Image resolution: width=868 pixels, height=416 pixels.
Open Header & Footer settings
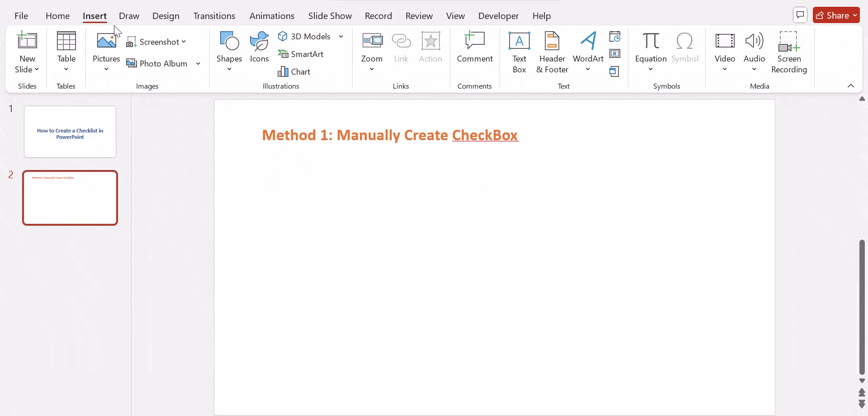[x=552, y=52]
